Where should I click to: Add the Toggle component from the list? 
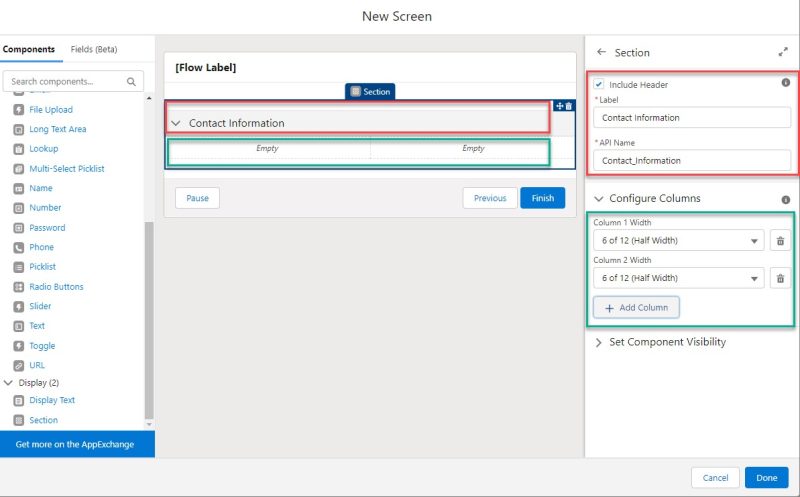pos(42,346)
